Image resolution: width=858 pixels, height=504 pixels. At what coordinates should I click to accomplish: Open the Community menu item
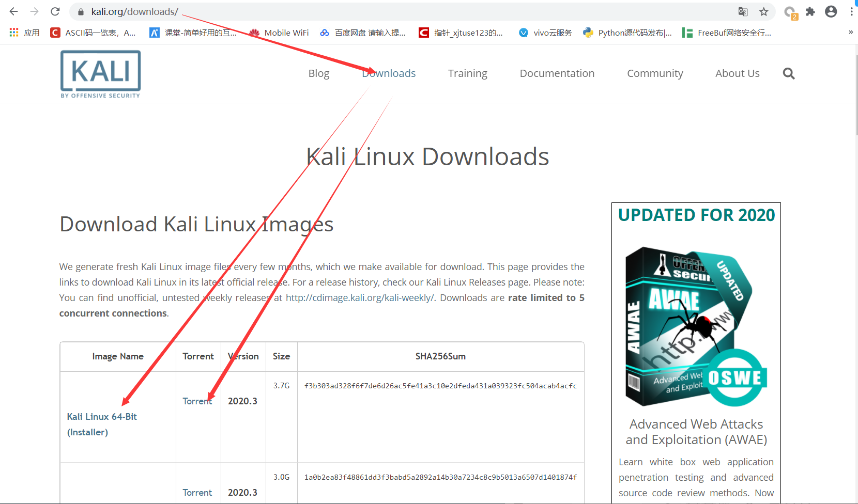pyautogui.click(x=655, y=73)
